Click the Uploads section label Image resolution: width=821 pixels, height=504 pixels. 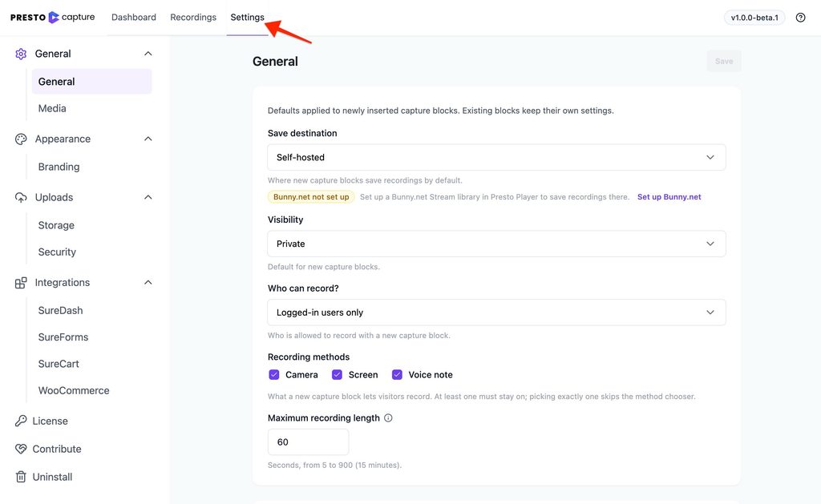point(54,197)
